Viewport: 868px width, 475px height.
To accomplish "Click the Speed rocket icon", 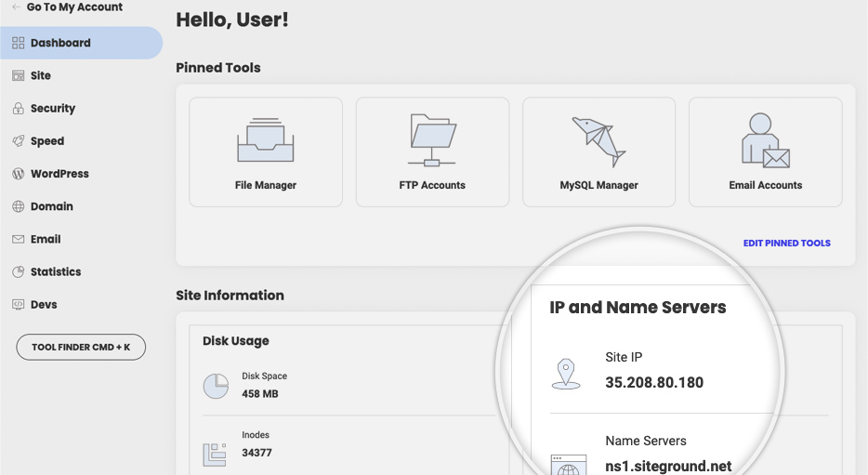I will (x=19, y=140).
